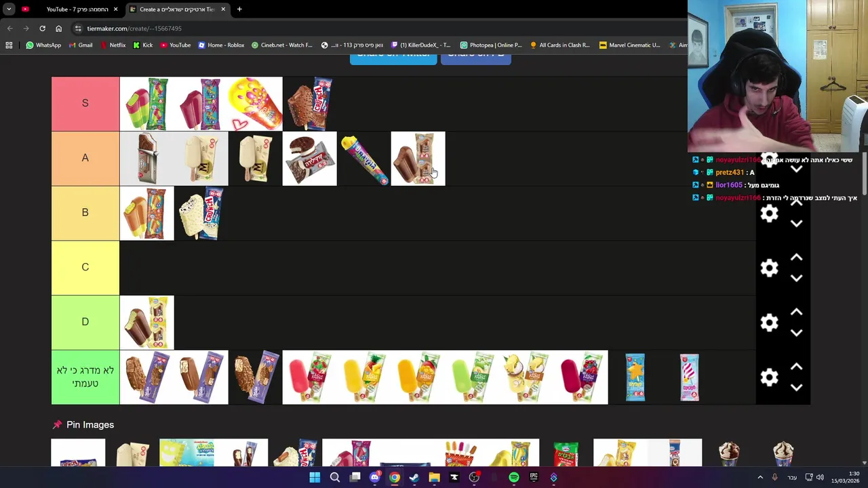The width and height of the screenshot is (868, 488).
Task: Move the C tier row down
Action: pyautogui.click(x=797, y=278)
